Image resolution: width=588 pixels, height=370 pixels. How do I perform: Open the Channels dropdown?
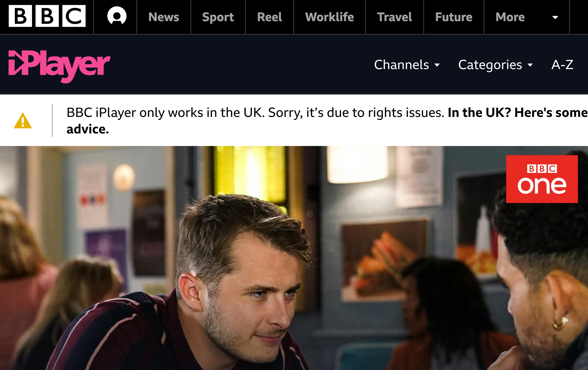[407, 65]
